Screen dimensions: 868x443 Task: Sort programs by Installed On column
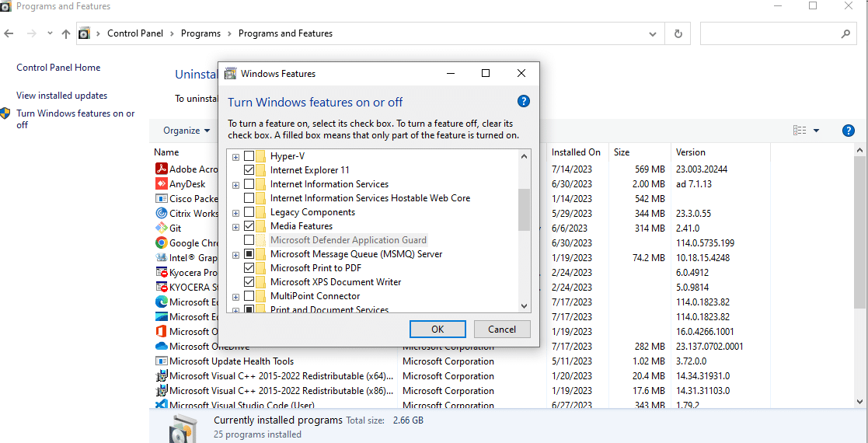[x=577, y=152]
